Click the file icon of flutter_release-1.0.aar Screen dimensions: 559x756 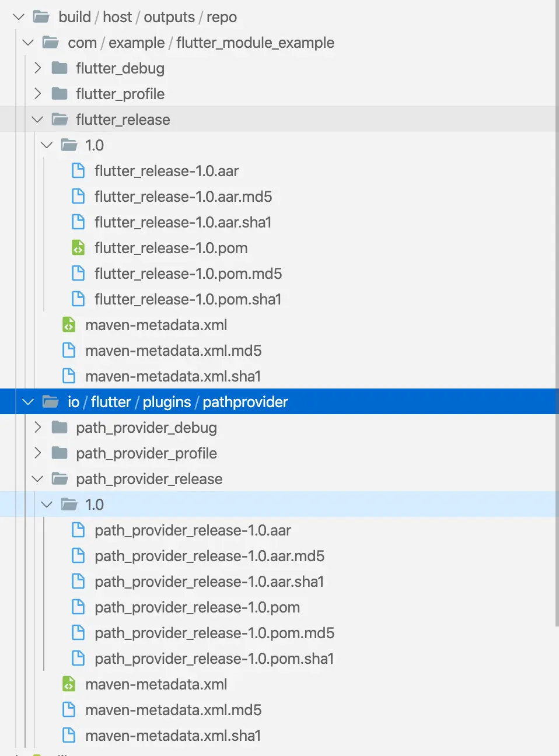(x=78, y=171)
